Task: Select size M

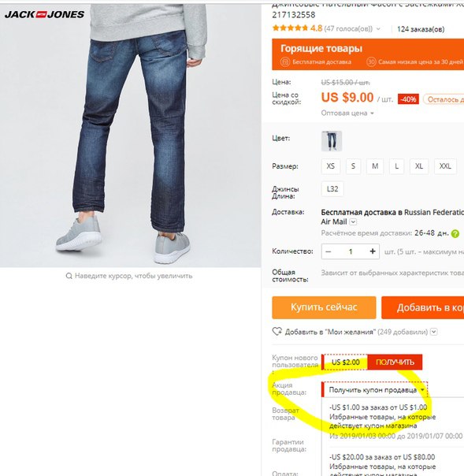Action: point(375,166)
